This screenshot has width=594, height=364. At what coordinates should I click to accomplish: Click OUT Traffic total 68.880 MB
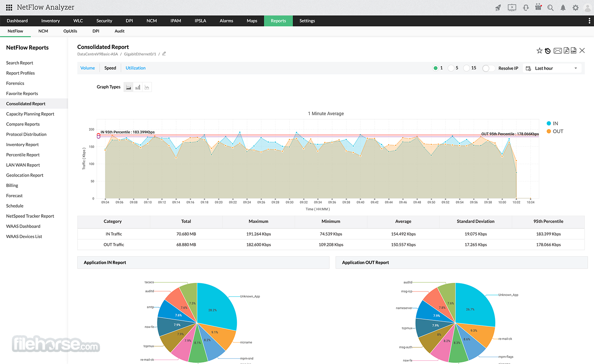186,245
